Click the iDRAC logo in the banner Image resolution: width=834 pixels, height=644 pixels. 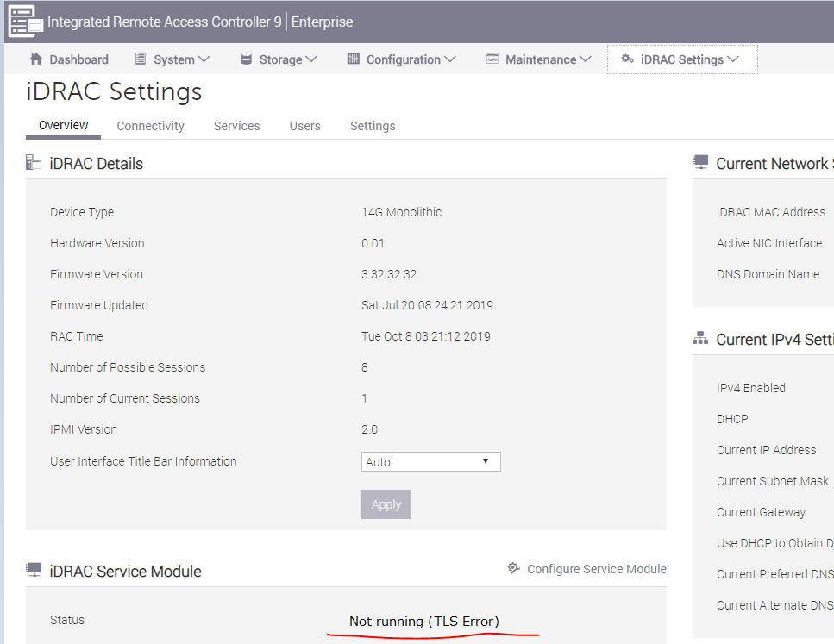pos(25,21)
